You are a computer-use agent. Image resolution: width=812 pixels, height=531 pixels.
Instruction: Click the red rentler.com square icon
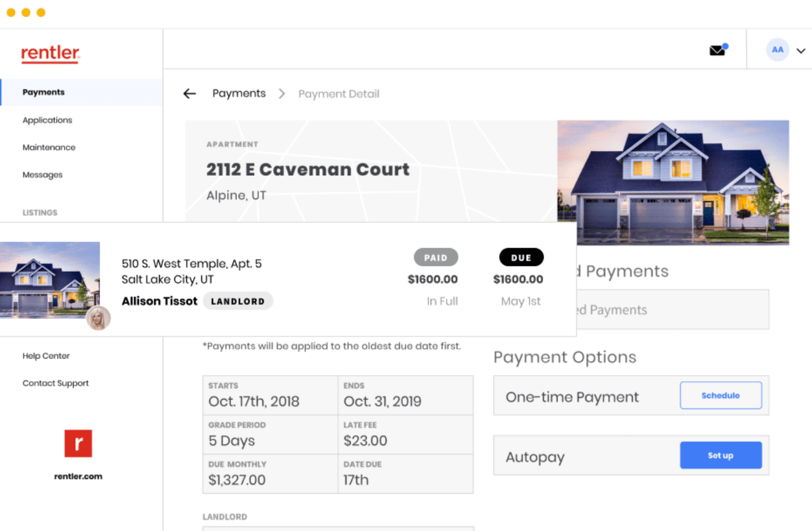coord(78,443)
